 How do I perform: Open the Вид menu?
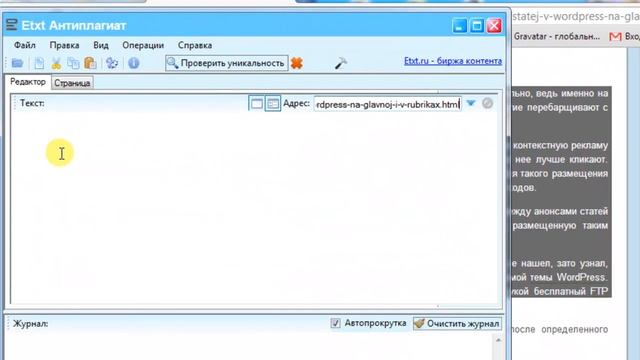point(101,45)
